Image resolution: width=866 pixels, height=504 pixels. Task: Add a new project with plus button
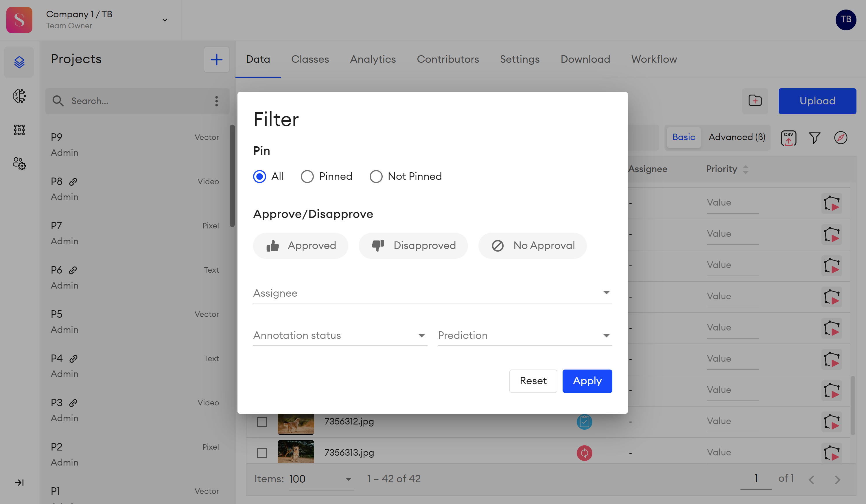point(216,60)
